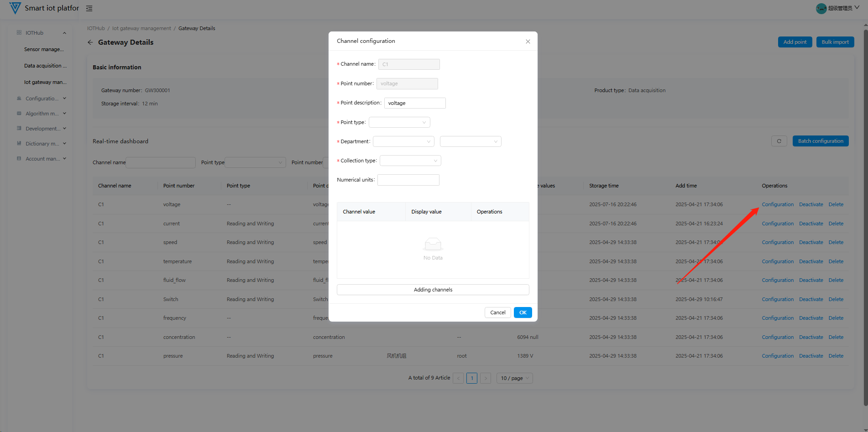Viewport: 868px width, 432px height.
Task: Click the Display value column header
Action: [426, 212]
